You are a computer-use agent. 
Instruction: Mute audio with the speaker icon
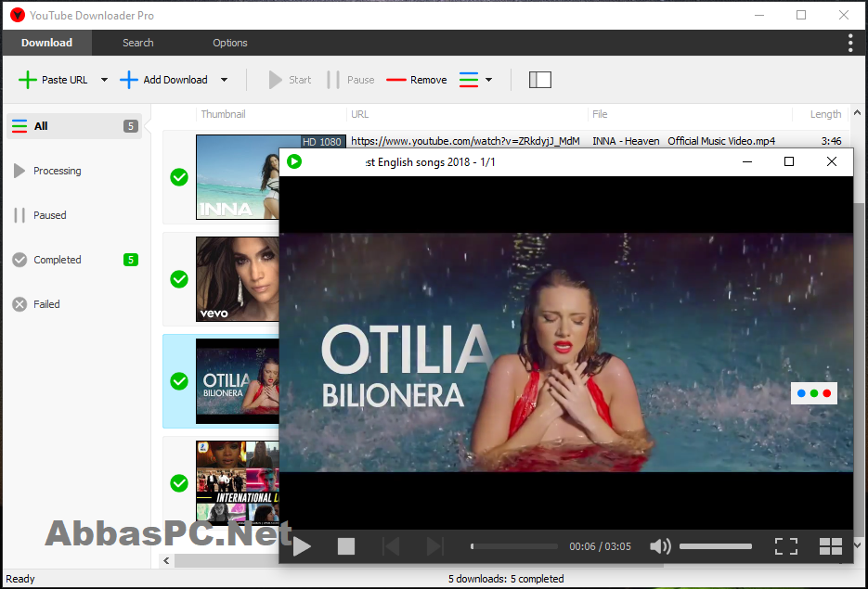[660, 546]
